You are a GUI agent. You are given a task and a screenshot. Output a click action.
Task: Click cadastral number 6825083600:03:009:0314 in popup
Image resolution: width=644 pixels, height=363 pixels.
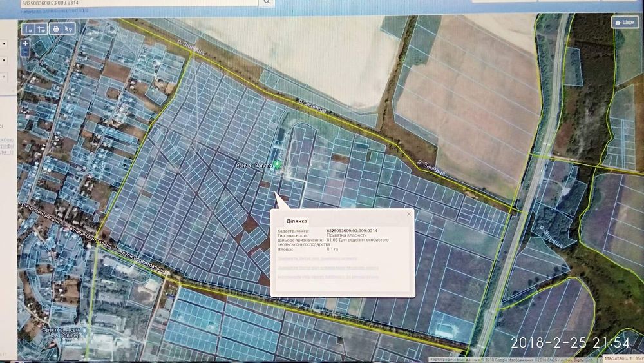(352, 231)
